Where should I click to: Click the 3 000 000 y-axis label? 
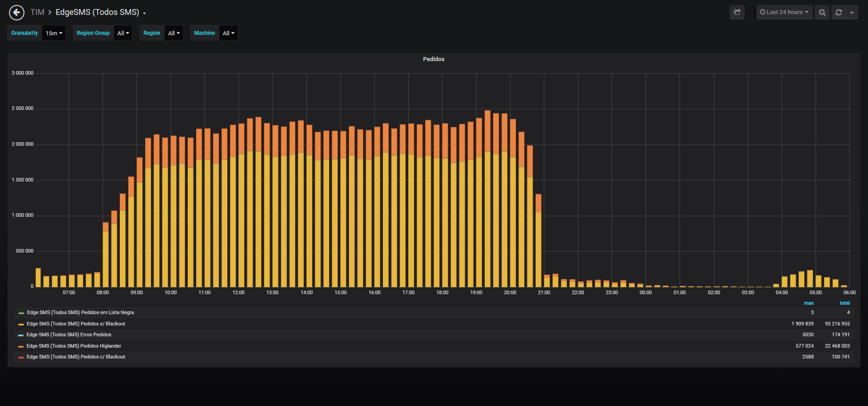click(23, 73)
